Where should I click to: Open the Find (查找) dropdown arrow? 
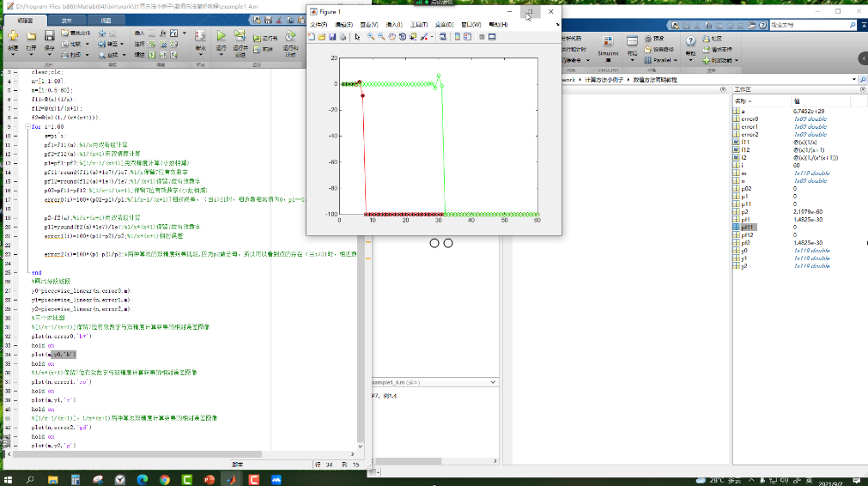[x=124, y=55]
